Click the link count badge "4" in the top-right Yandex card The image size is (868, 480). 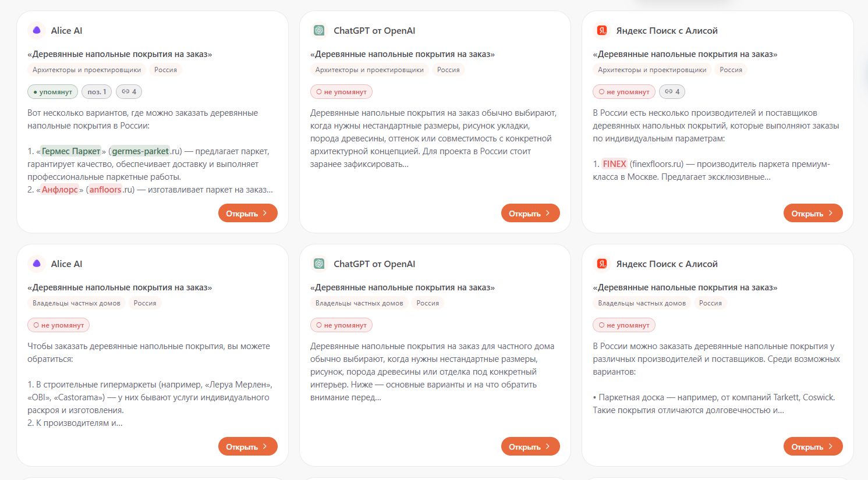(672, 92)
